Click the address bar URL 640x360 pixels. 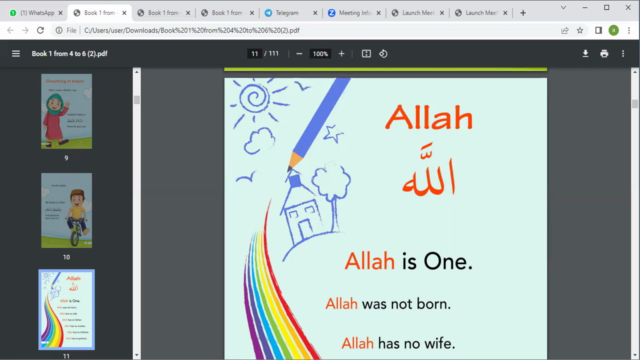[192, 30]
